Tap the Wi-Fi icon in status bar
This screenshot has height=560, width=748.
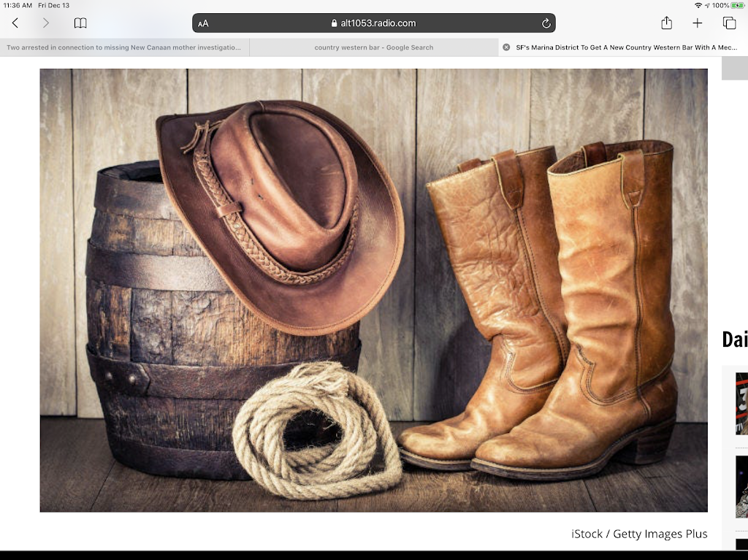(x=698, y=5)
